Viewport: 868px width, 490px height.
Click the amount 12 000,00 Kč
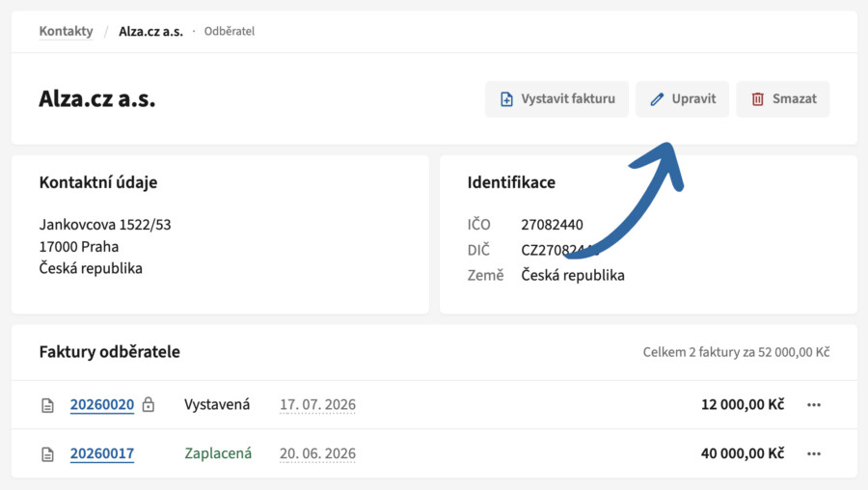coord(743,405)
